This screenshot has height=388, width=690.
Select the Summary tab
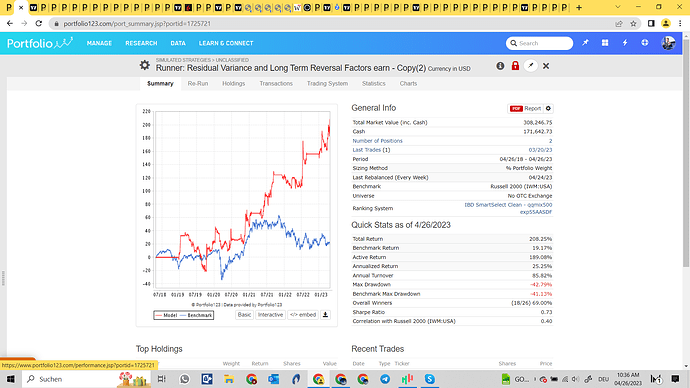[x=160, y=84]
